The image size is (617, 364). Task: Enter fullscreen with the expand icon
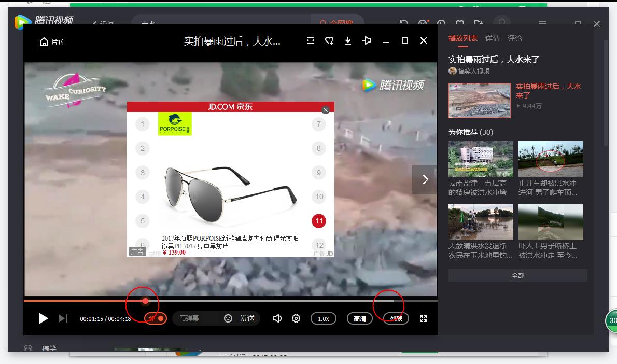pos(424,318)
